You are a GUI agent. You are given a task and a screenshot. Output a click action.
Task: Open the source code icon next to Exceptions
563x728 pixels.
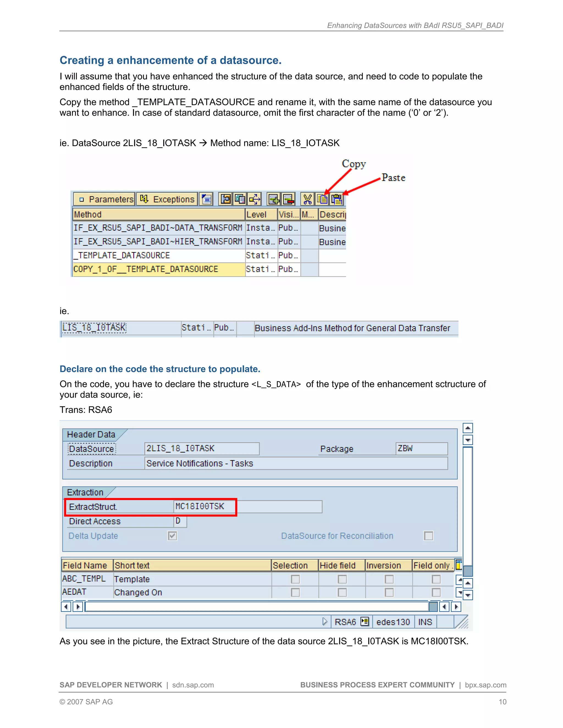tap(206, 199)
